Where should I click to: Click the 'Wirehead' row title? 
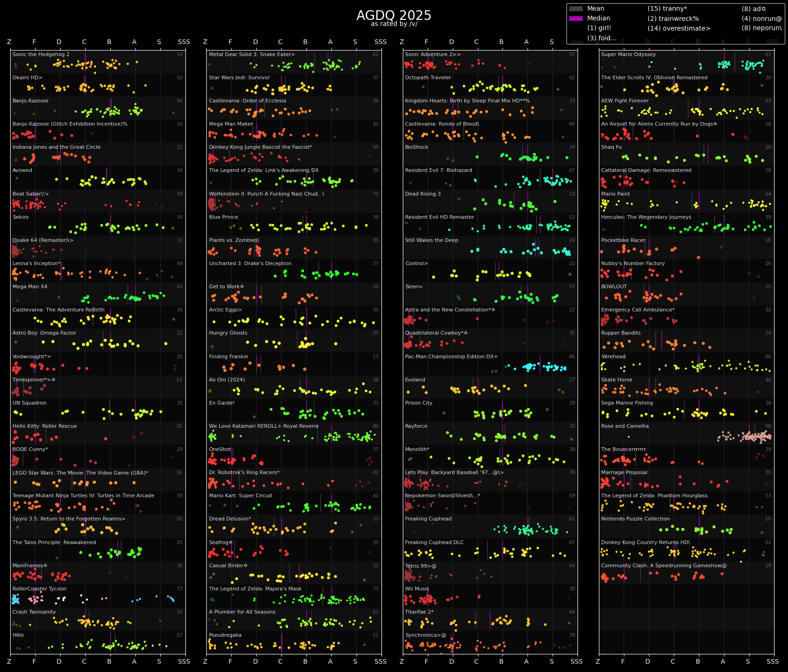tap(613, 357)
